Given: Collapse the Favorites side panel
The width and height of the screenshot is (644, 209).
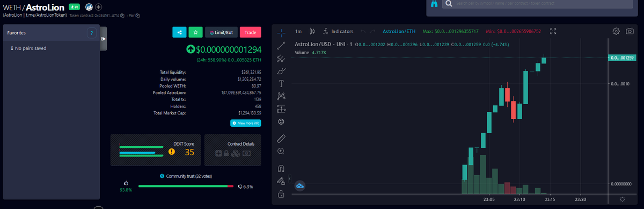Looking at the screenshot, I should point(103,39).
